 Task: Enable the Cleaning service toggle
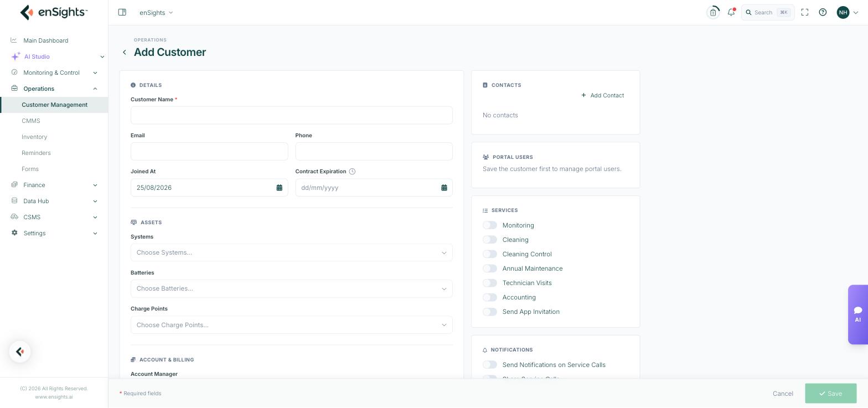click(490, 240)
